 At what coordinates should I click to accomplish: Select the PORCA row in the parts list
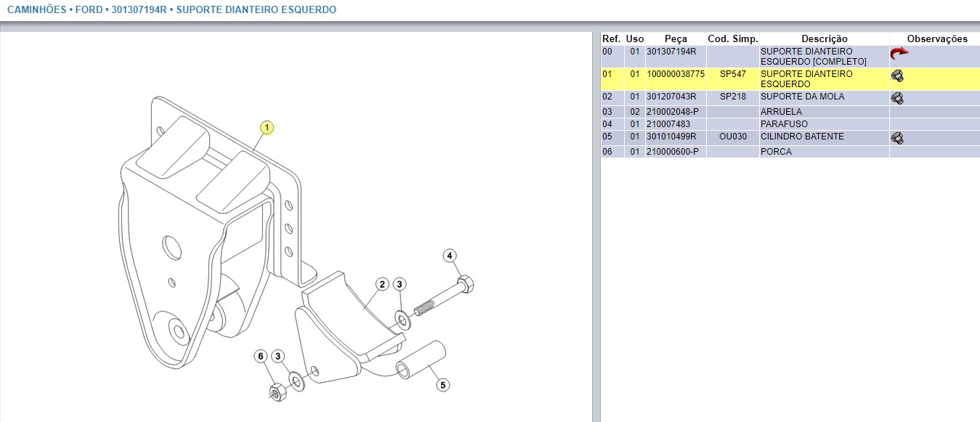coord(776,152)
